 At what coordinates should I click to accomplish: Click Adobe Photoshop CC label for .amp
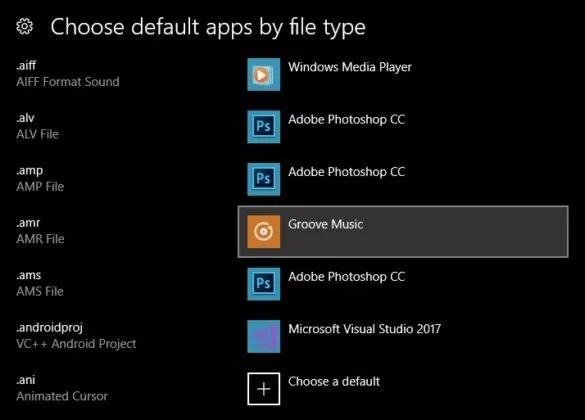(x=347, y=172)
